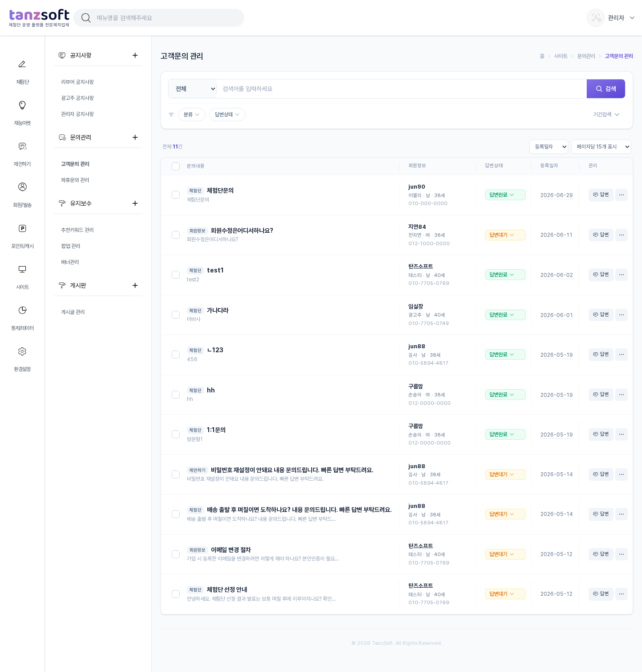Click the 문의관리 breadcrumb link

click(x=586, y=56)
